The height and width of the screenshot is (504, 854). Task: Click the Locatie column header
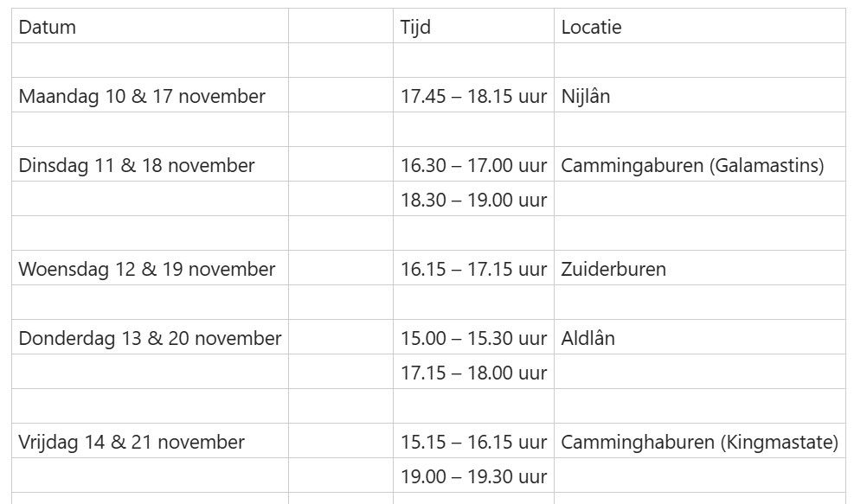pyautogui.click(x=591, y=27)
